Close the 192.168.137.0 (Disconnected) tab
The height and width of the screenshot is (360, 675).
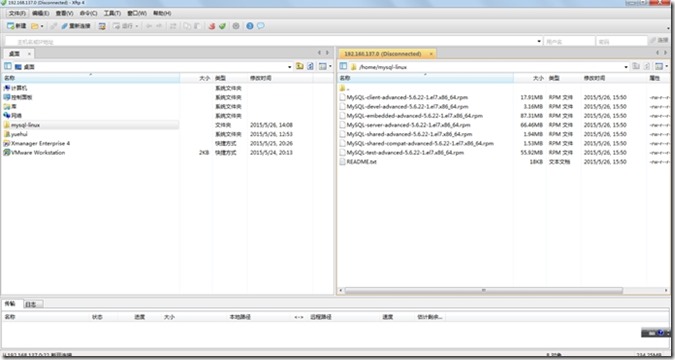pos(431,54)
